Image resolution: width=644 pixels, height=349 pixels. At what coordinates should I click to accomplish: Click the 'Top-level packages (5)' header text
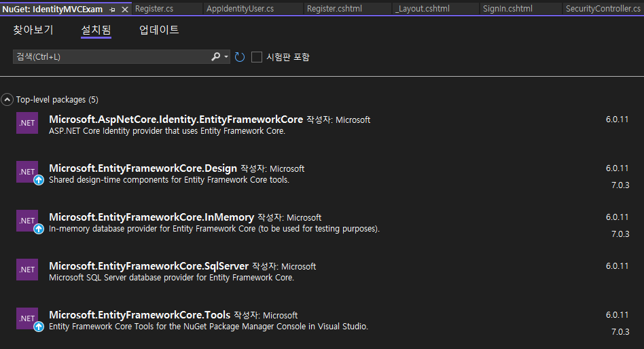(x=57, y=100)
